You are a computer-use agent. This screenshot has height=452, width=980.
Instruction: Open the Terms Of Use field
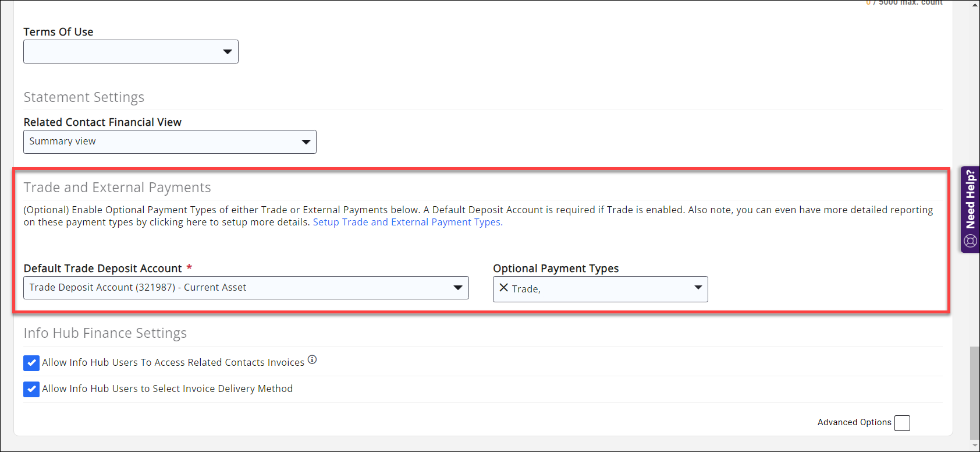point(122,52)
